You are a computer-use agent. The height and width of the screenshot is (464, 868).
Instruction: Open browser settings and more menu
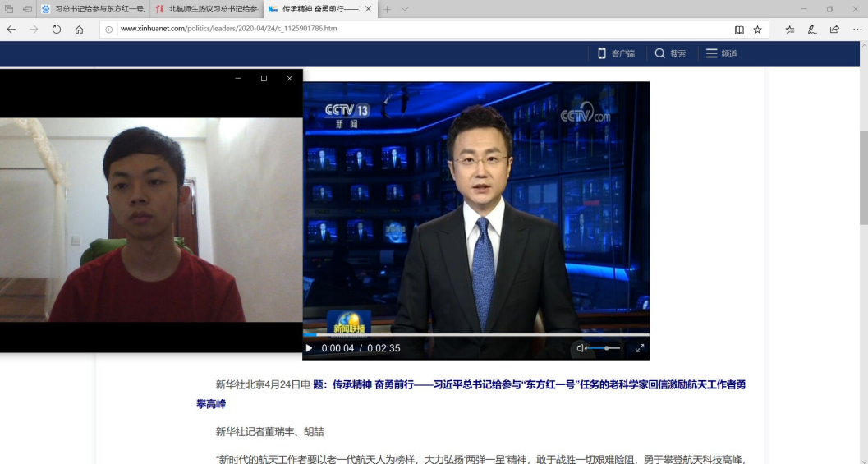[x=857, y=30]
